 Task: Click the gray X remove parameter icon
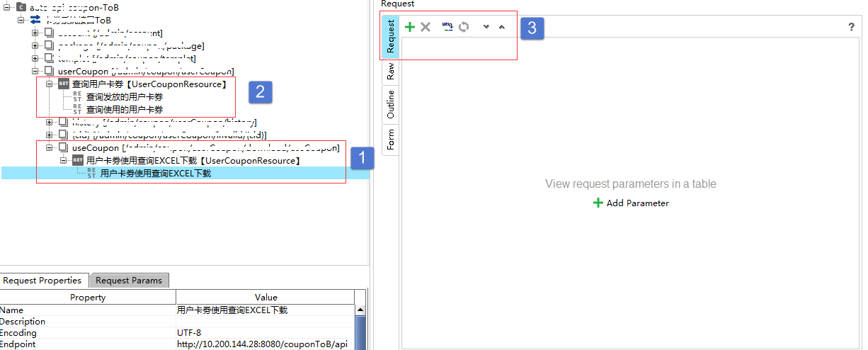[426, 27]
